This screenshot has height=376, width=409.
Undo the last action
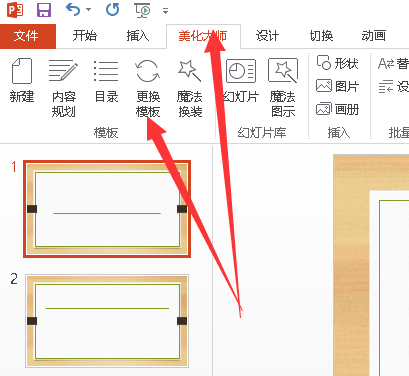pos(73,10)
